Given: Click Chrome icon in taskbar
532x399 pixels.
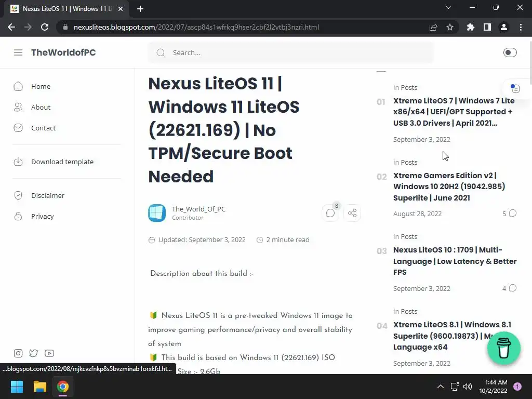Looking at the screenshot, I should pos(62,387).
